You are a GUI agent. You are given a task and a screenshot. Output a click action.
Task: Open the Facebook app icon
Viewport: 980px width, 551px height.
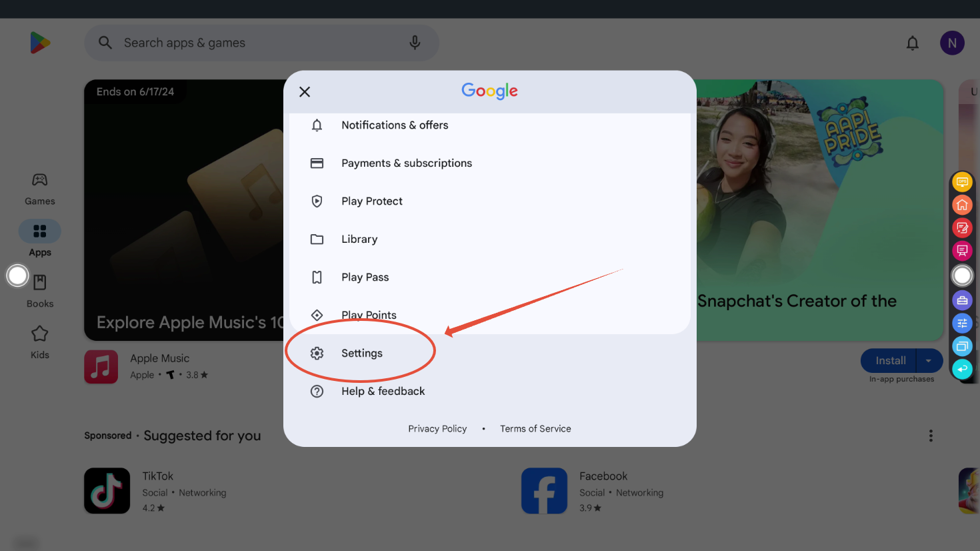pyautogui.click(x=544, y=491)
